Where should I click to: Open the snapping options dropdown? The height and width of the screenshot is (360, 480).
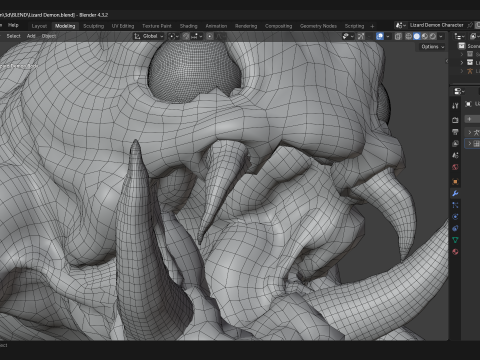click(x=196, y=36)
